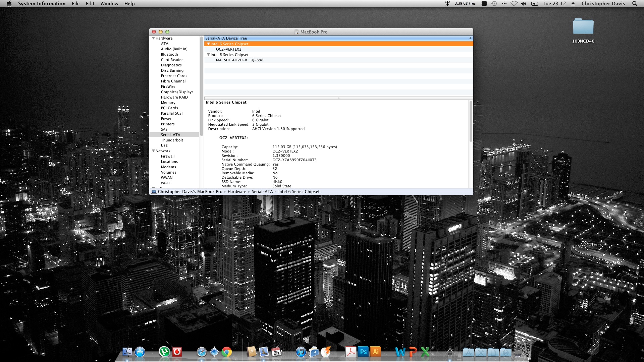Click Hardware in the path bar
The image size is (644, 362).
[237, 192]
